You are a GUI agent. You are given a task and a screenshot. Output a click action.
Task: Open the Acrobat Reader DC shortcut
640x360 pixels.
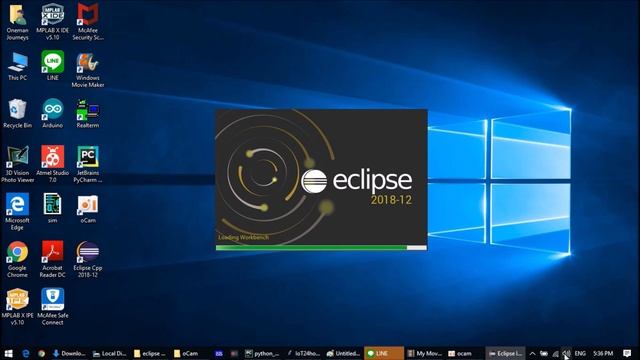53,259
